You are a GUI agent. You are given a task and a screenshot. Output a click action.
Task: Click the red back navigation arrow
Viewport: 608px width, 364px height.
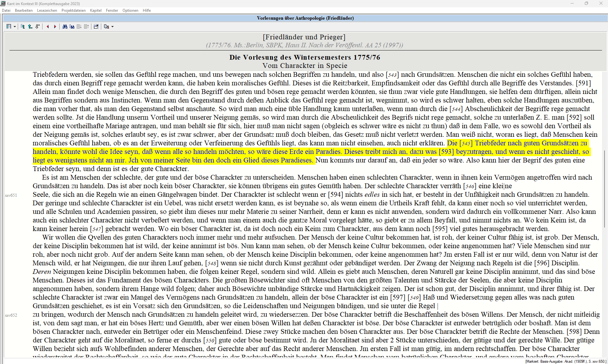pos(48,27)
